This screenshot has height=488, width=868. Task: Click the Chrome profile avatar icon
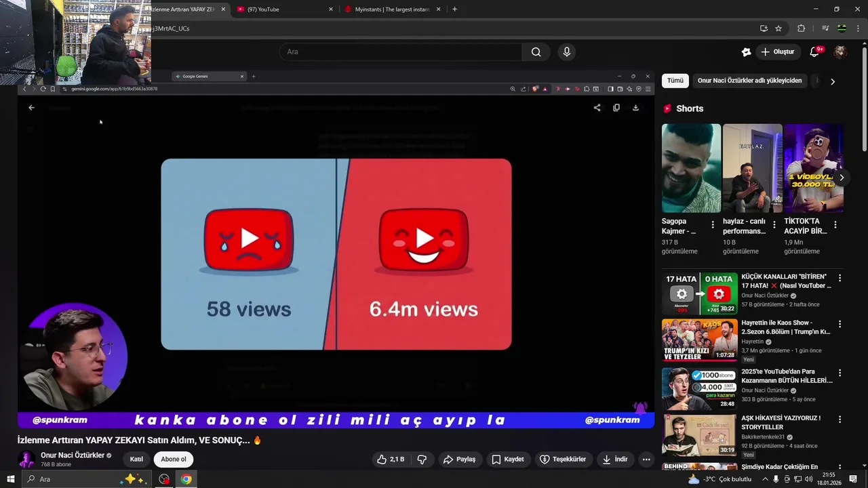(x=842, y=28)
